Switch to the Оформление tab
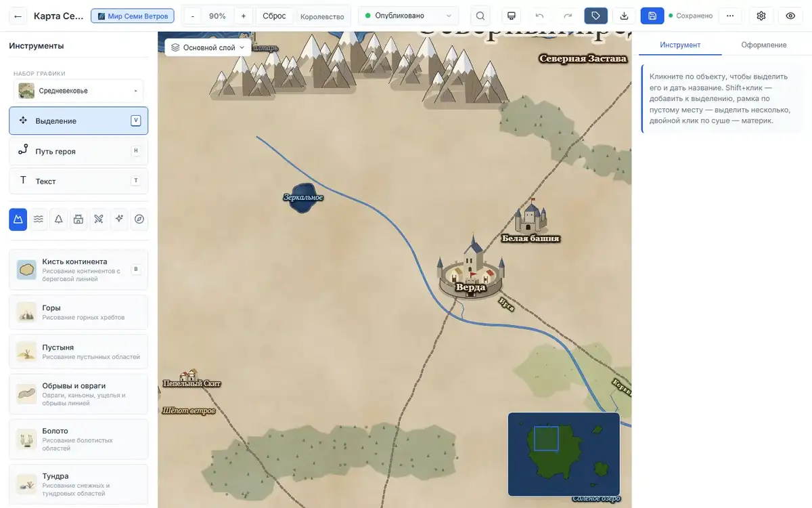 pos(763,45)
